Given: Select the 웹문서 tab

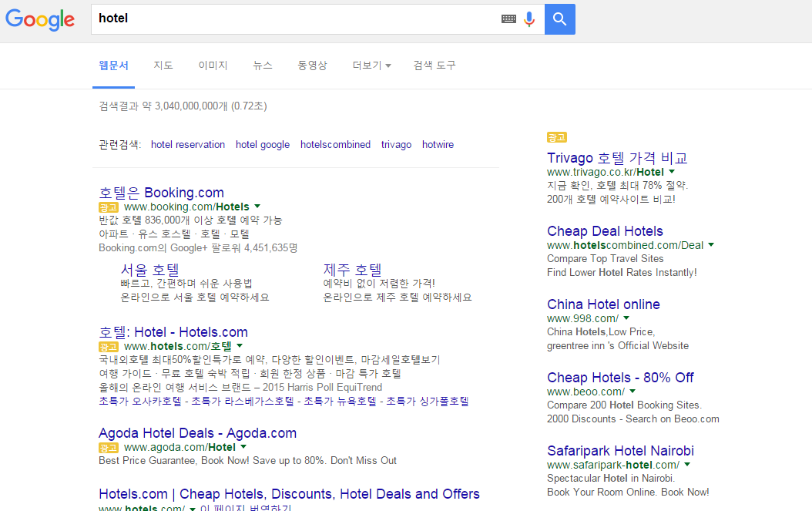Looking at the screenshot, I should tap(113, 66).
